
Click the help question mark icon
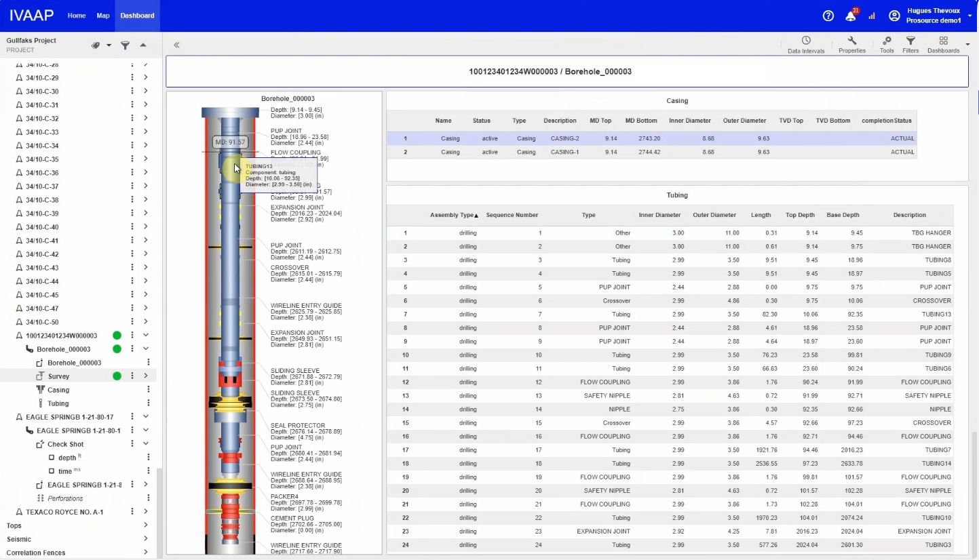(x=828, y=16)
